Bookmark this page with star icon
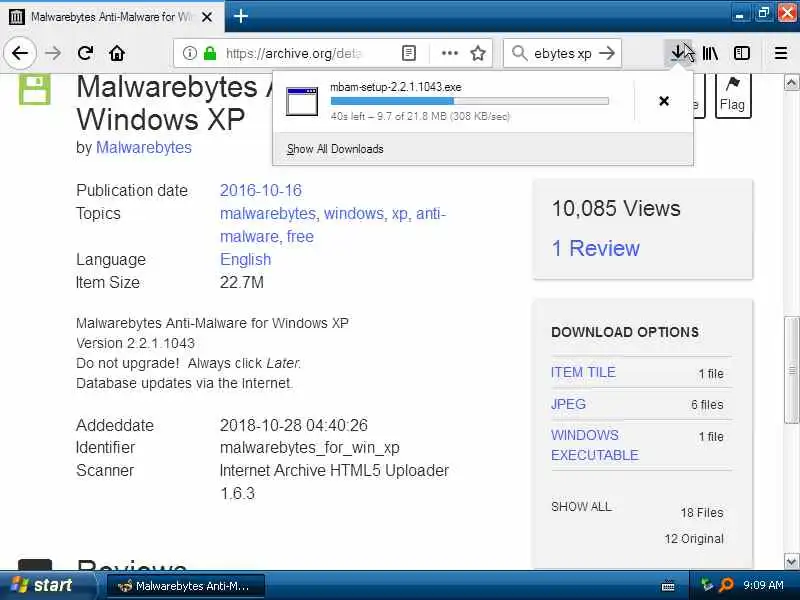 pos(478,53)
